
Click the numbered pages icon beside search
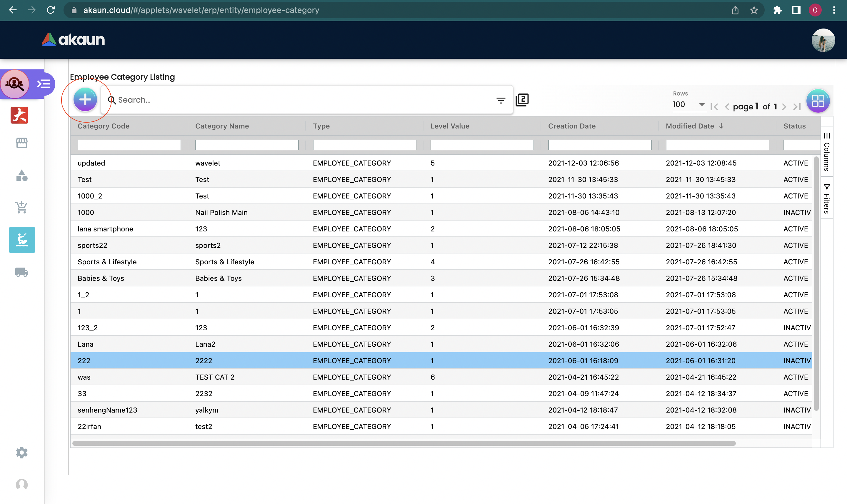[522, 100]
